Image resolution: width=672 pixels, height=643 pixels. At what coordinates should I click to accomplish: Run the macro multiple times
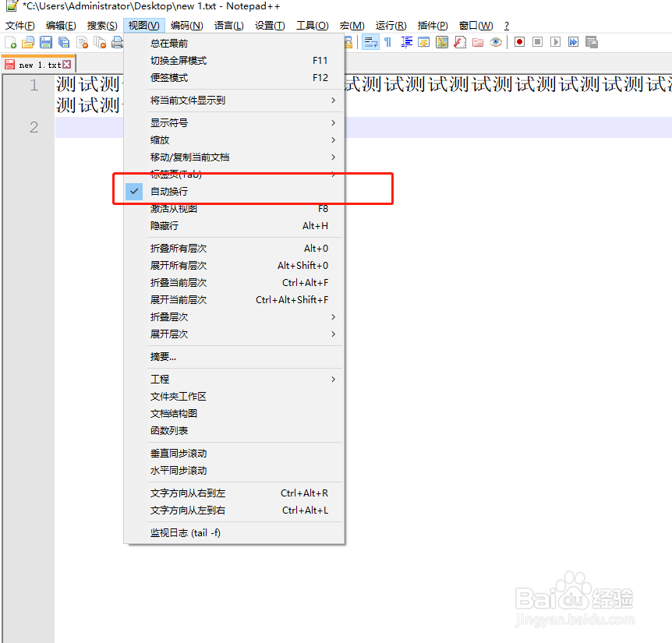click(x=572, y=41)
